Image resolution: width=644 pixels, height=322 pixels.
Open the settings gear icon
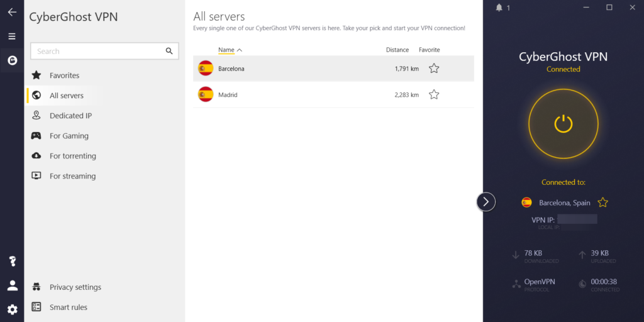[x=12, y=309]
